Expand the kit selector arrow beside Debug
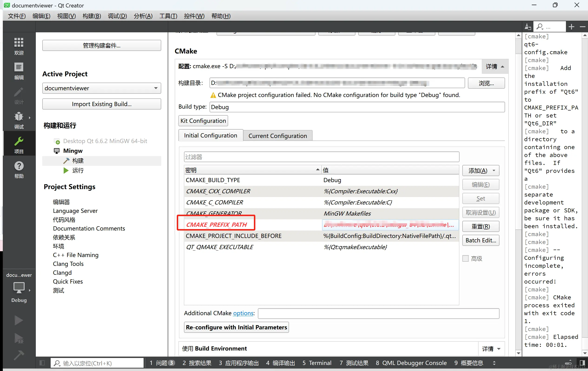The height and width of the screenshot is (371, 588). pyautogui.click(x=30, y=290)
